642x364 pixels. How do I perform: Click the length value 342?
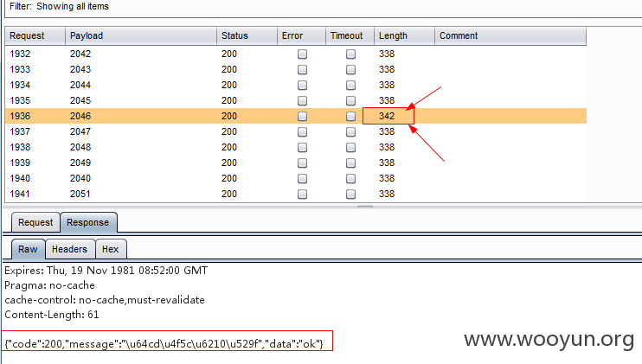[x=387, y=116]
